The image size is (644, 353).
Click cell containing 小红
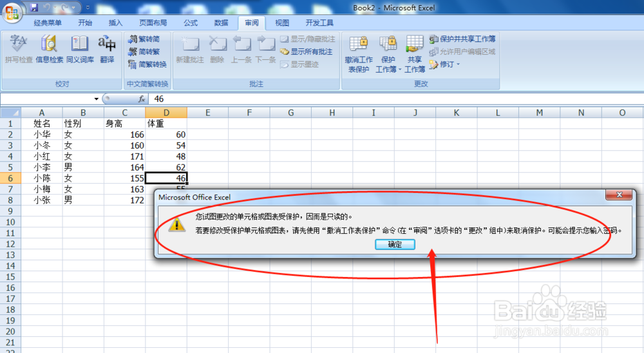tap(42, 157)
